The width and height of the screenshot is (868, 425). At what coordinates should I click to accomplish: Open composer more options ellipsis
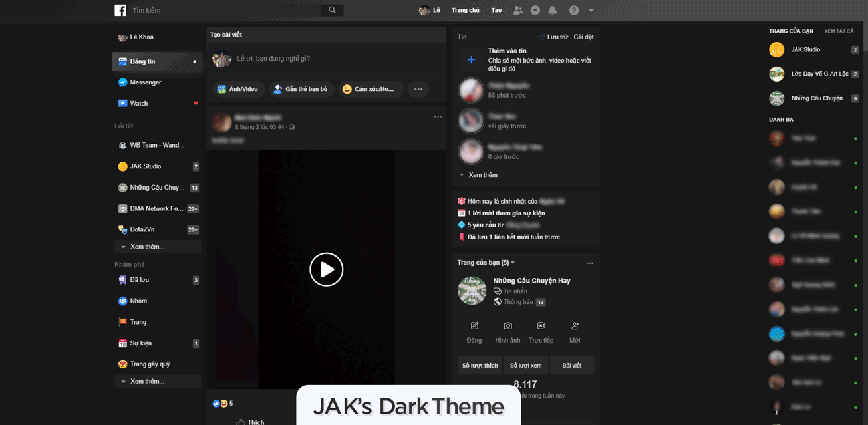tap(418, 89)
